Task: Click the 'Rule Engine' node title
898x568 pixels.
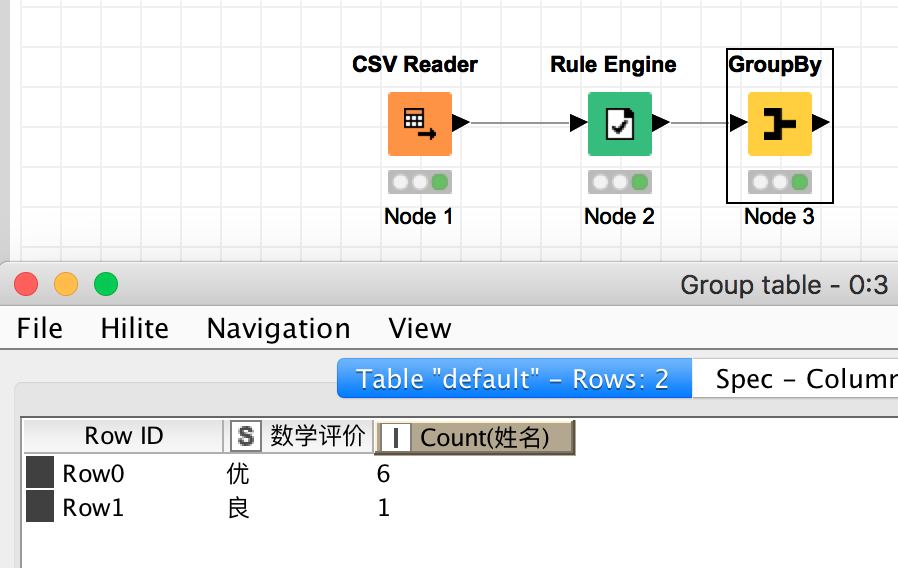Action: click(x=613, y=65)
